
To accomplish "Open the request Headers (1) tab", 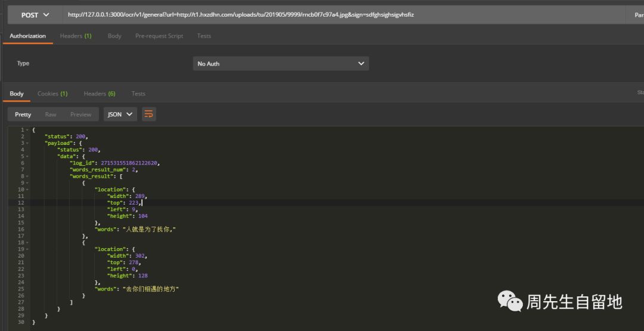I will [76, 36].
